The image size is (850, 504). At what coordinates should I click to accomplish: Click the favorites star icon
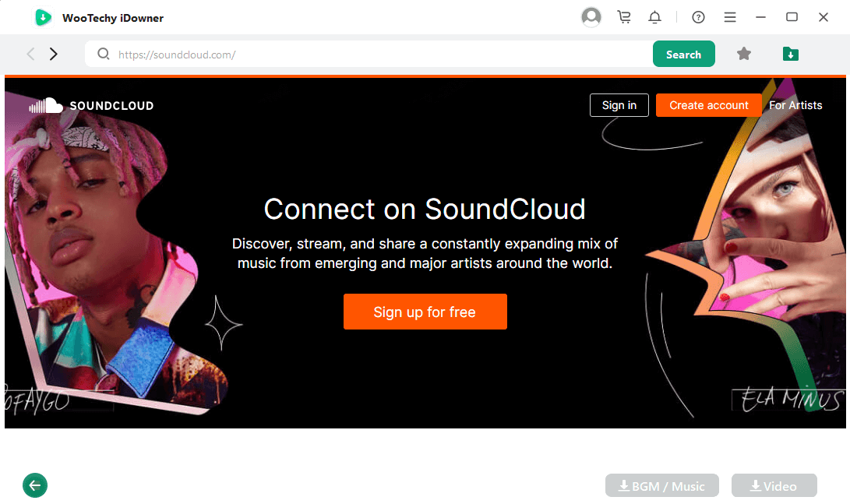[x=744, y=54]
